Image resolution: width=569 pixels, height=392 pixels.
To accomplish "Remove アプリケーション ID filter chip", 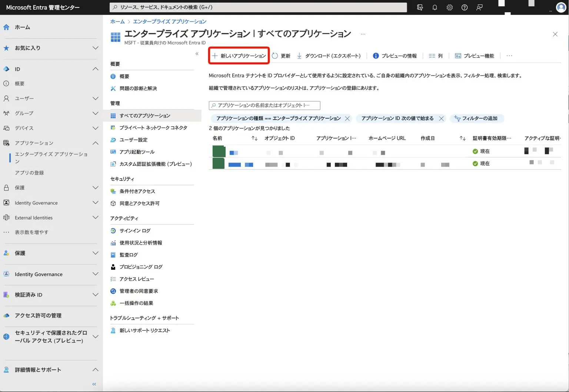I will (441, 119).
